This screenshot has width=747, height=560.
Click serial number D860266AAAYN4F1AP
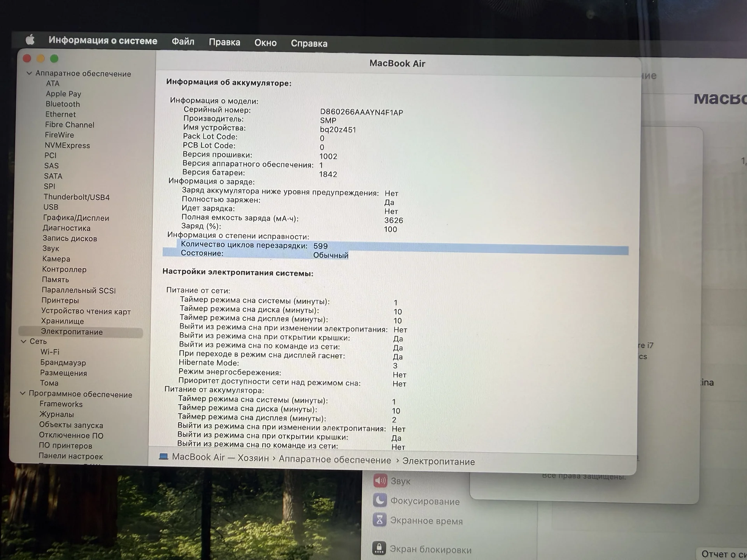pyautogui.click(x=361, y=112)
